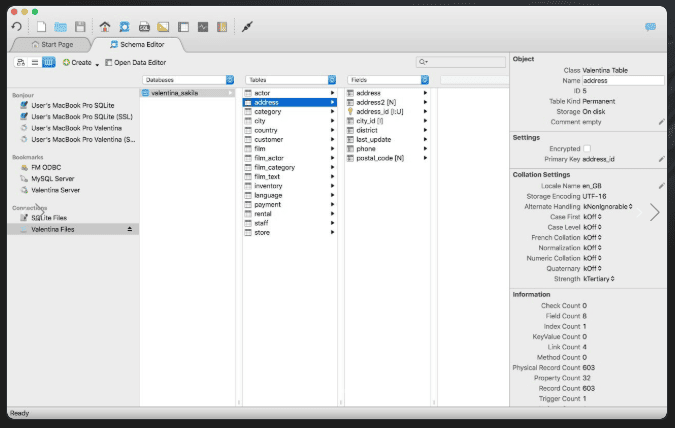Click the Name field containing address

623,81
